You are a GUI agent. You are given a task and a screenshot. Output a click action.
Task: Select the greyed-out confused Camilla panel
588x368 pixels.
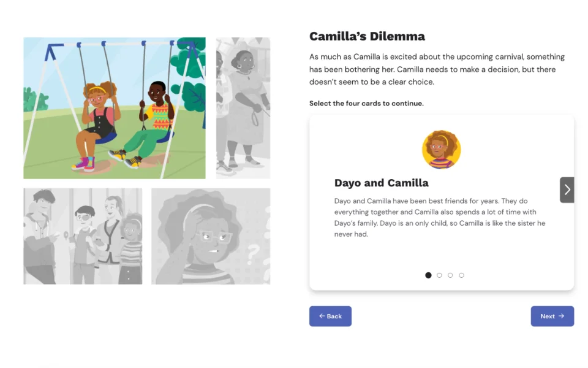pos(211,236)
